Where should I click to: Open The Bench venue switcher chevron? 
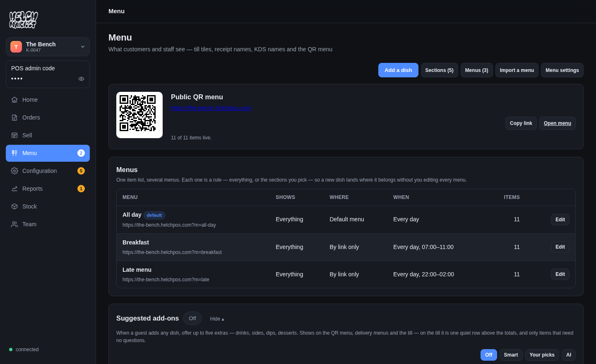tap(83, 47)
